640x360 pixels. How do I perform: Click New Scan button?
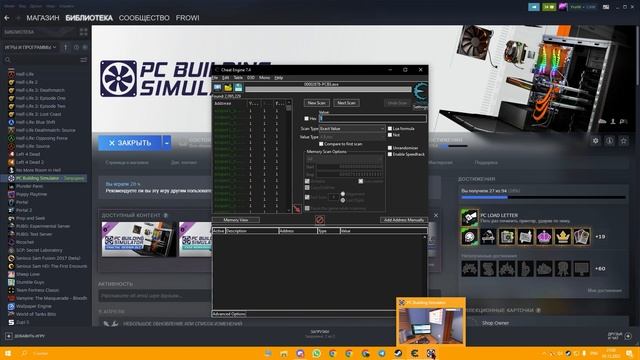click(x=317, y=103)
